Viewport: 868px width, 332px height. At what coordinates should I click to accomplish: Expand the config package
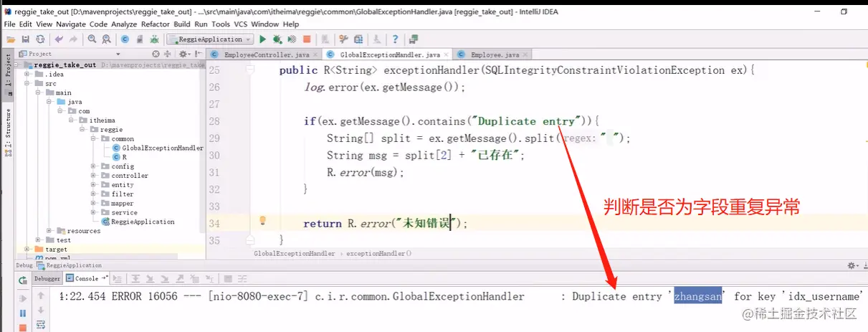(x=94, y=166)
